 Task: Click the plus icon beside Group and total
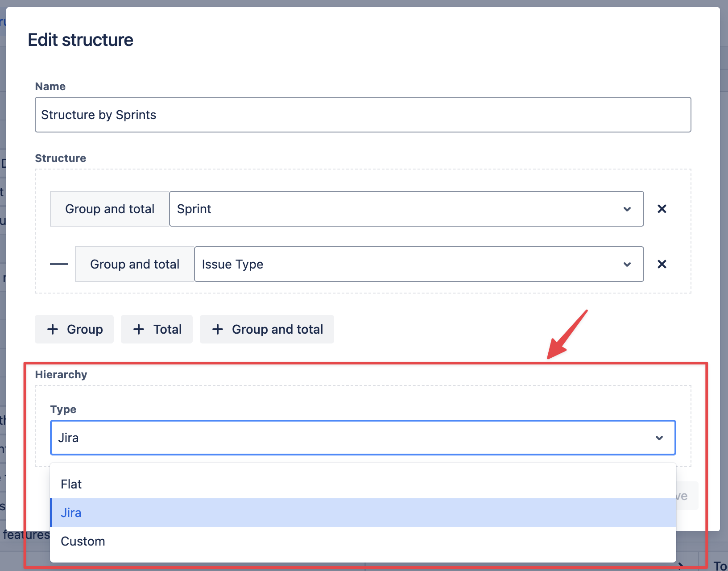point(218,329)
